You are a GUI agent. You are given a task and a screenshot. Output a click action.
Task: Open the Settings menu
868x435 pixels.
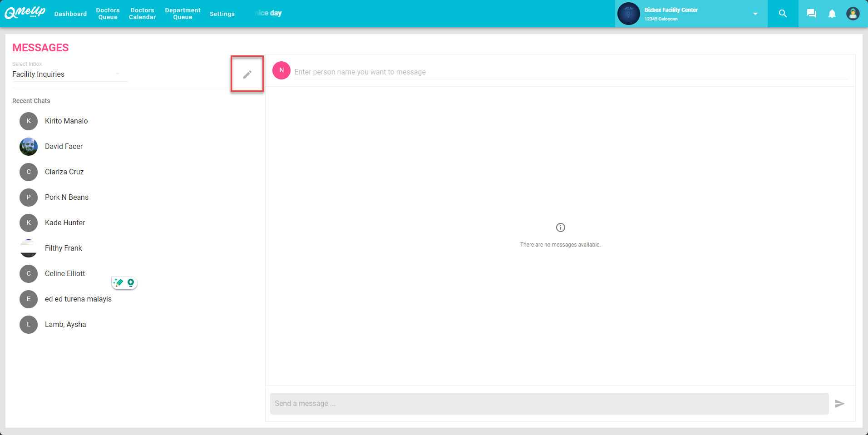click(222, 14)
